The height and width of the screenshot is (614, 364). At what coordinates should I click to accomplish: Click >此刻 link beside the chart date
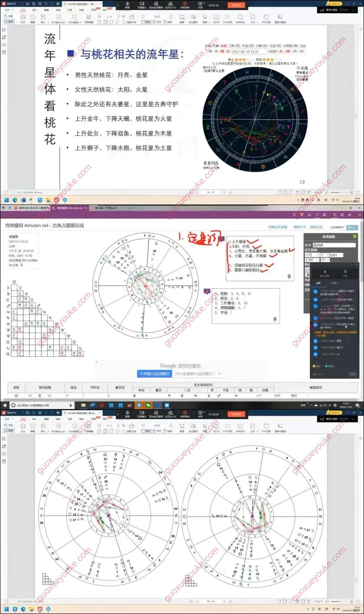[x=273, y=51]
